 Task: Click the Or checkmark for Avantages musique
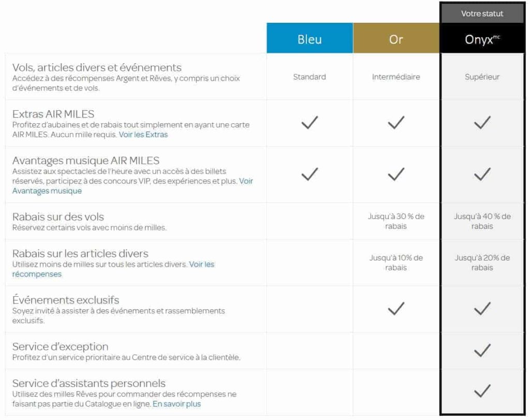point(396,175)
